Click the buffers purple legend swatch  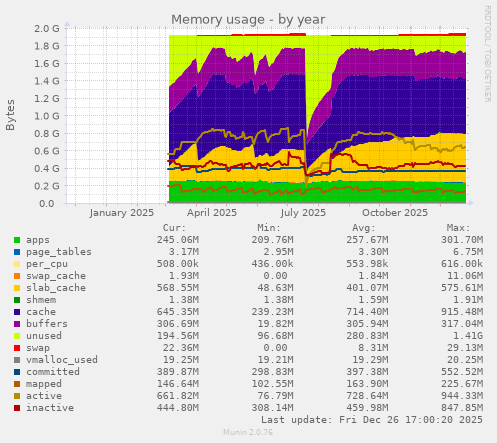(x=17, y=324)
